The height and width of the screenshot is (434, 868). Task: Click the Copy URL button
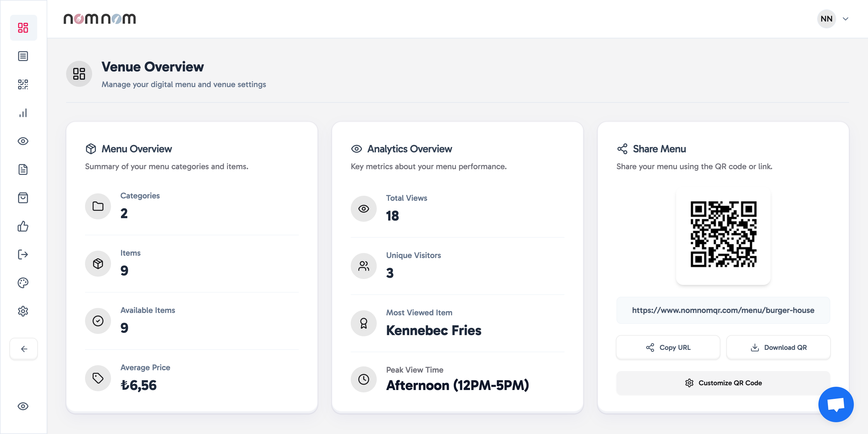click(668, 347)
